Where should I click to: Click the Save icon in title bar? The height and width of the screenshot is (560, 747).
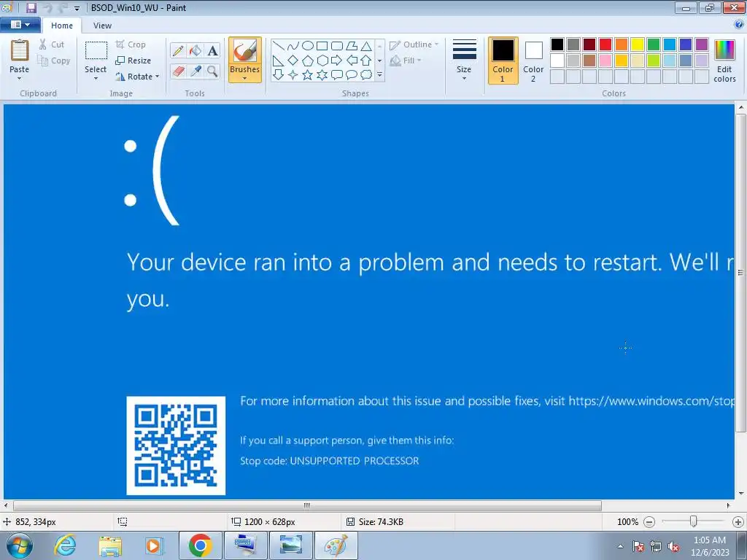coord(31,7)
